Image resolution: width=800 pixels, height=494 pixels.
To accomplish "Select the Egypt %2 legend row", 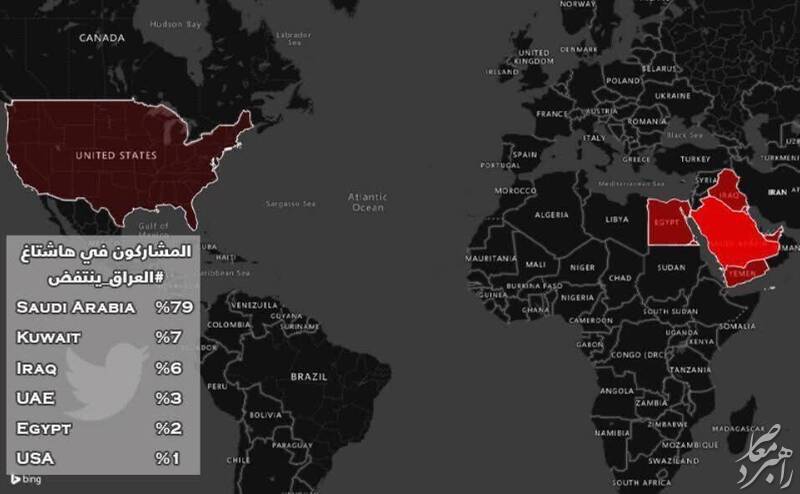I will click(99, 428).
